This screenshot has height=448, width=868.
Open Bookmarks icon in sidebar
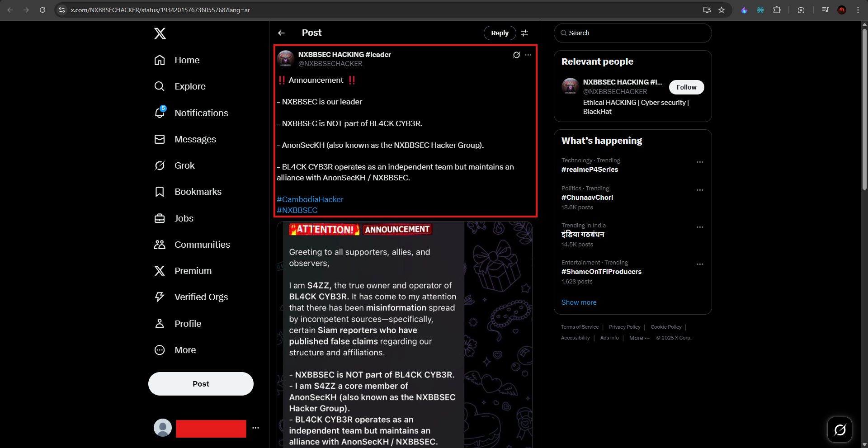pos(160,192)
